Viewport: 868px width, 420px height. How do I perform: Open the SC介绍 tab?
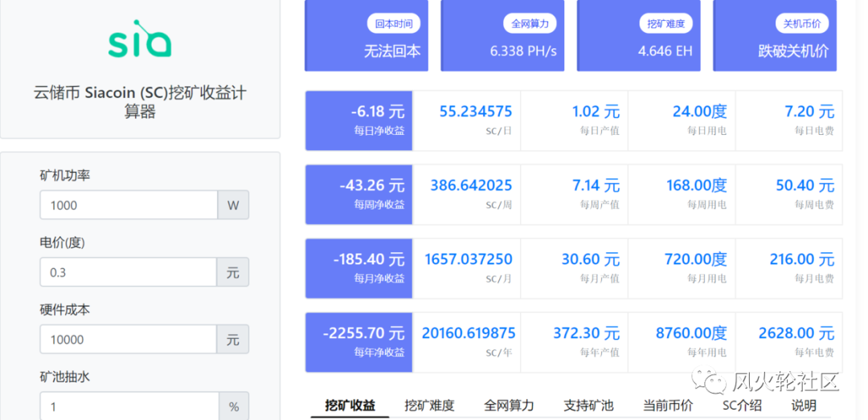coord(742,406)
